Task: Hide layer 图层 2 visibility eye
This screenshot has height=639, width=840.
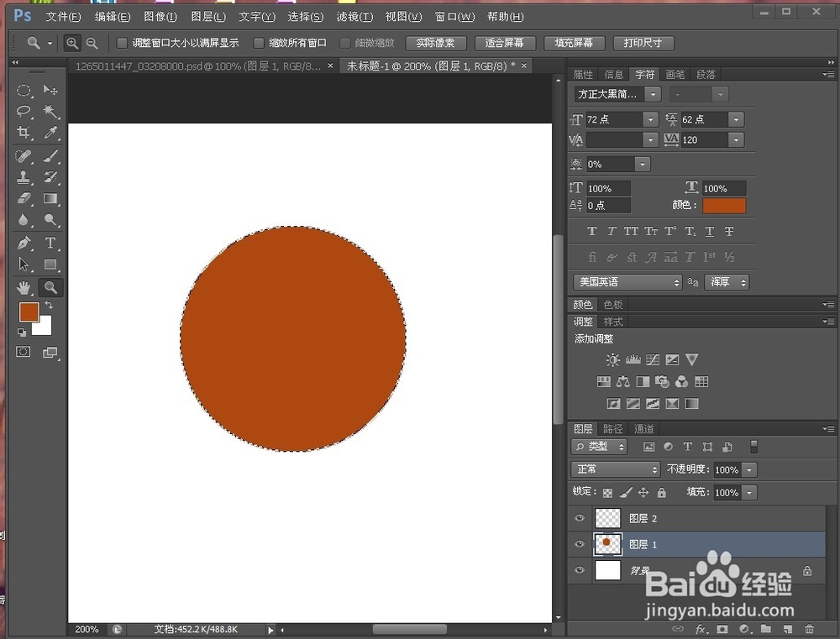Action: click(580, 518)
